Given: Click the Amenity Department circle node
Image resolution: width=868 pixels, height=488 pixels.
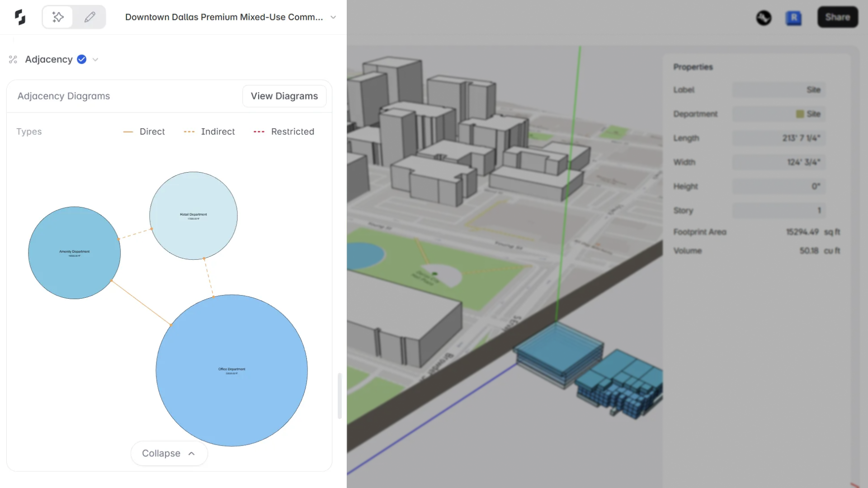Looking at the screenshot, I should (74, 253).
